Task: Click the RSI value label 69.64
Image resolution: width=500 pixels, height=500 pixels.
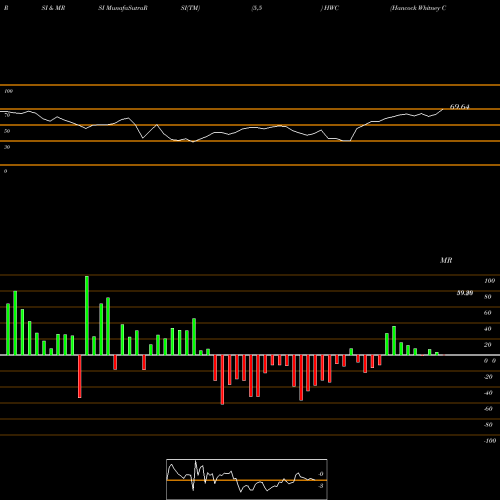Action: 459,107
